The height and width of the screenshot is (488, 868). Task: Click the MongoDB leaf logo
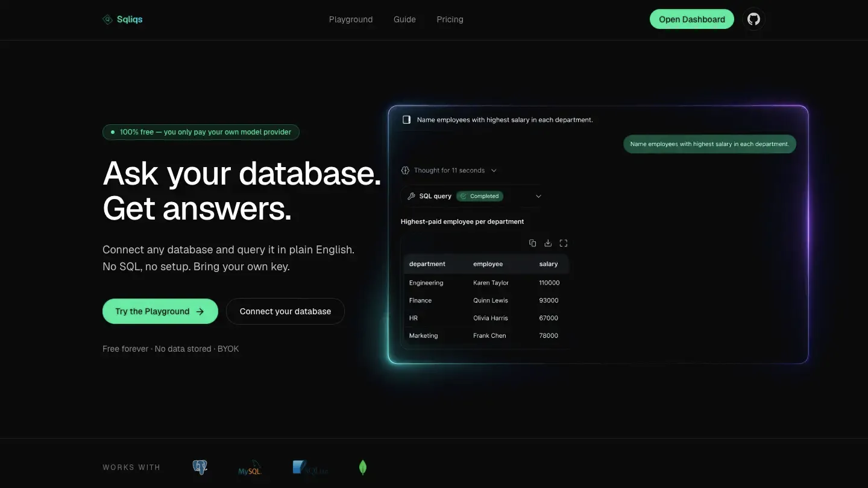pyautogui.click(x=363, y=467)
